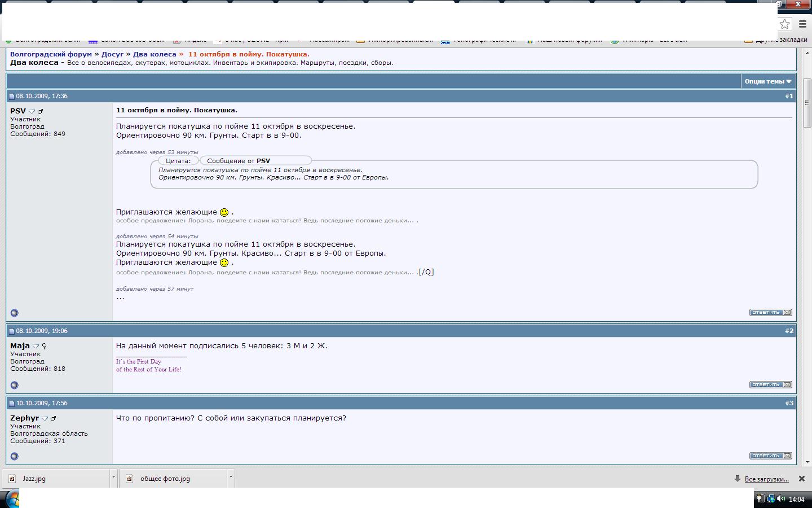Click the smiley after first Приглашаются желающие
The width and height of the screenshot is (812, 508).
(x=224, y=212)
